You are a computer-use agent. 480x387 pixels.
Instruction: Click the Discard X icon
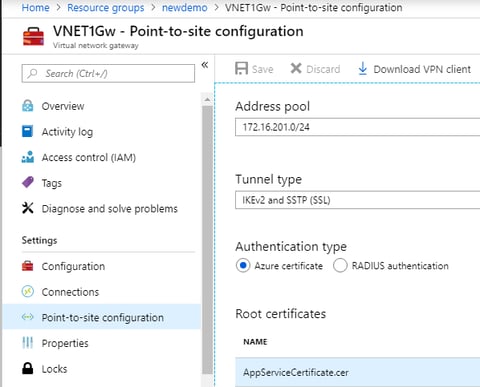point(296,69)
